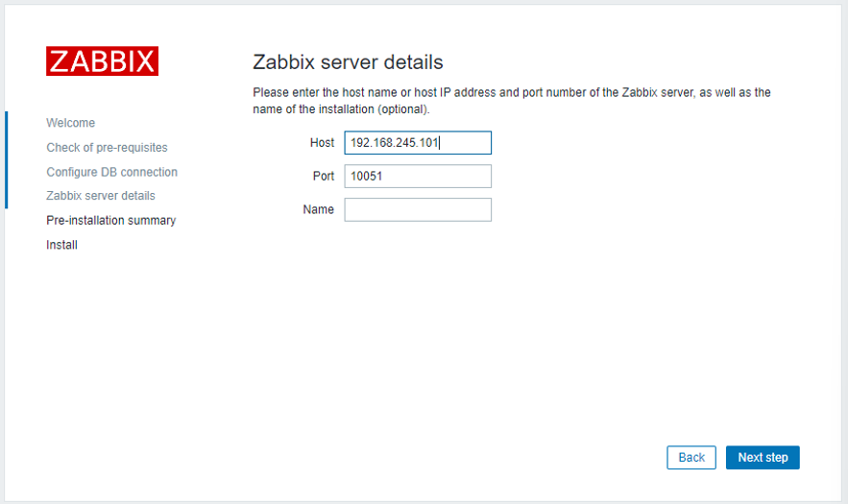Image resolution: width=848 pixels, height=504 pixels.
Task: Jump to Pre-installation summary step
Action: (110, 220)
